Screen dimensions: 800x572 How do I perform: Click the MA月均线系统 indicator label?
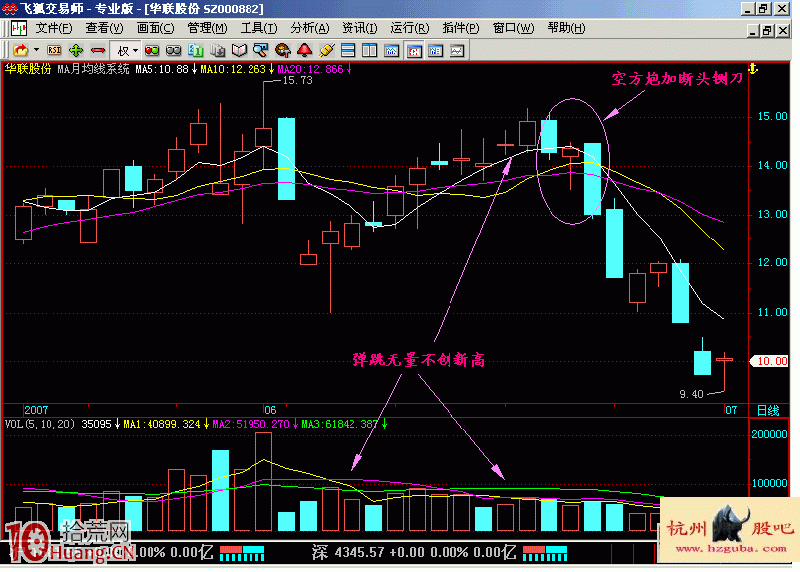(93, 69)
